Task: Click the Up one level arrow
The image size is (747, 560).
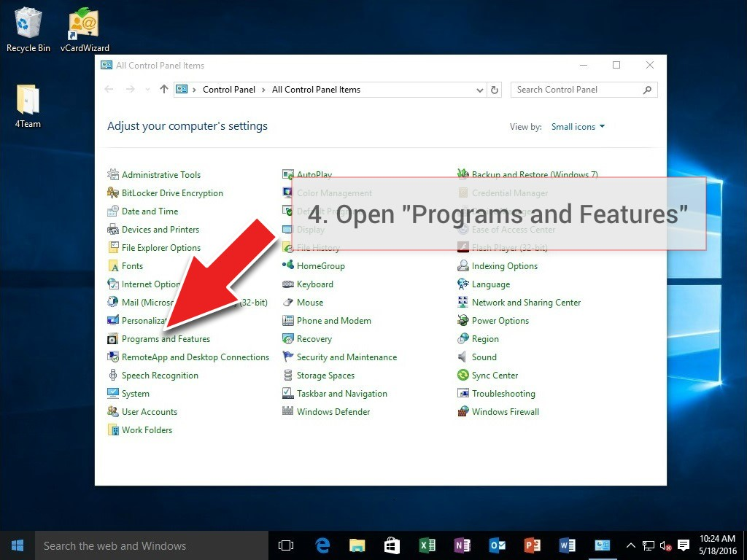Action: pos(163,90)
